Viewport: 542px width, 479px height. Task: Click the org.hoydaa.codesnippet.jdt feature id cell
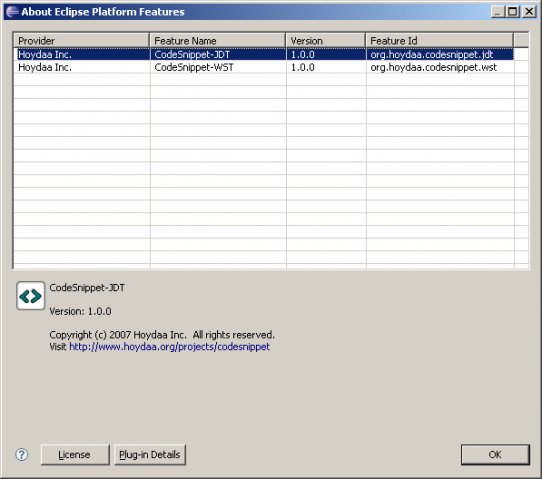(432, 55)
